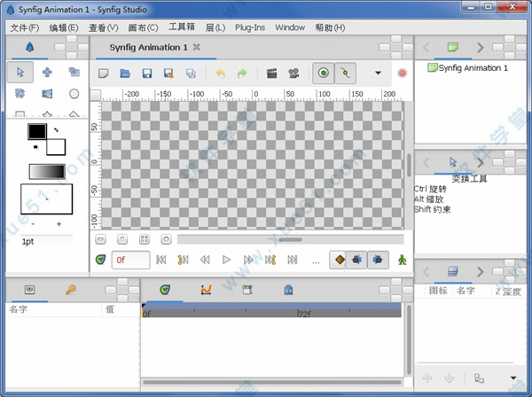The height and width of the screenshot is (397, 532).
Task: Open the 文件(F) menu
Action: point(25,27)
